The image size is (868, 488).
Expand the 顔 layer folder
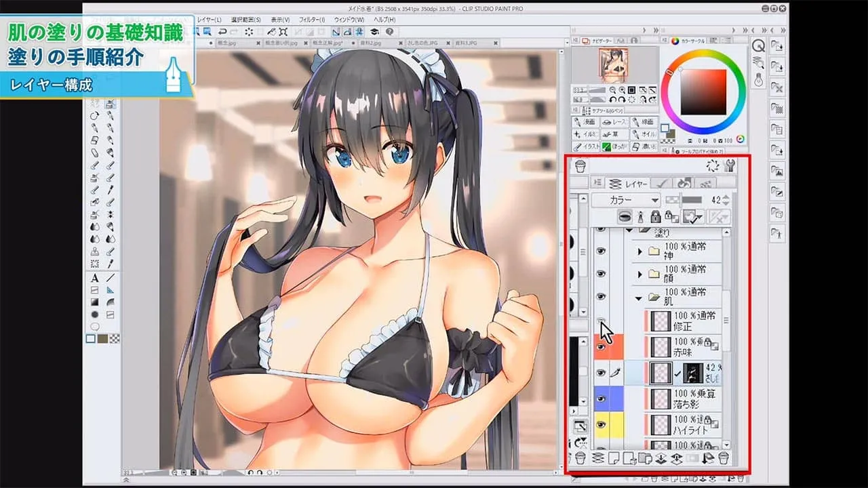tap(640, 274)
